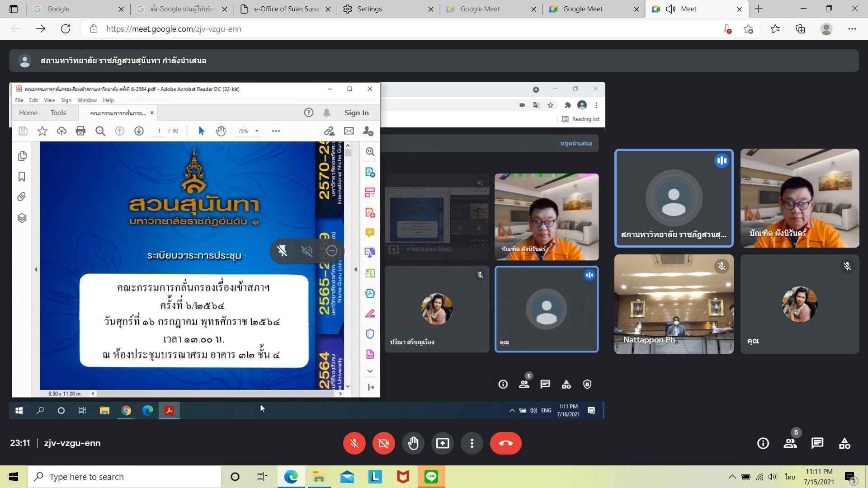Open the meeting chat panel

click(817, 443)
